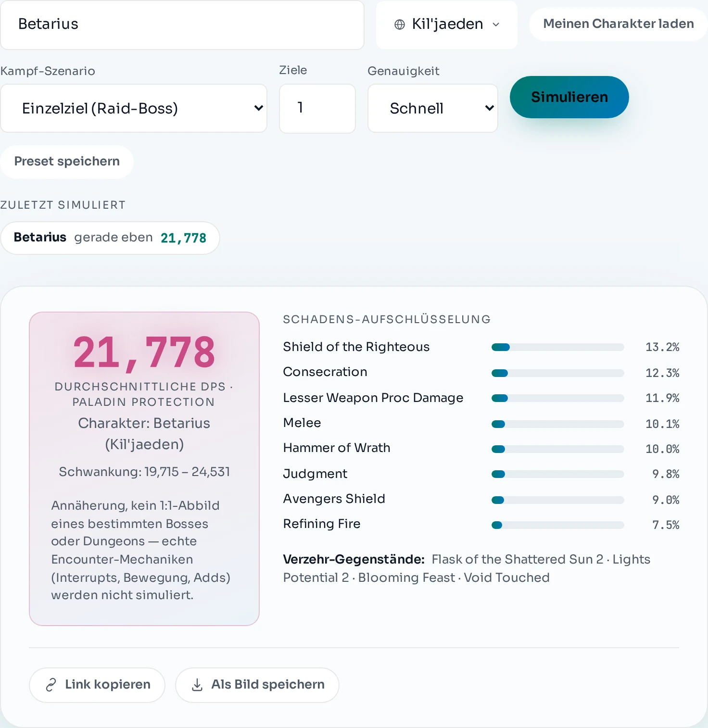The width and height of the screenshot is (708, 728).
Task: Select the recent Betarius 21,778 simulation chip
Action: click(110, 238)
